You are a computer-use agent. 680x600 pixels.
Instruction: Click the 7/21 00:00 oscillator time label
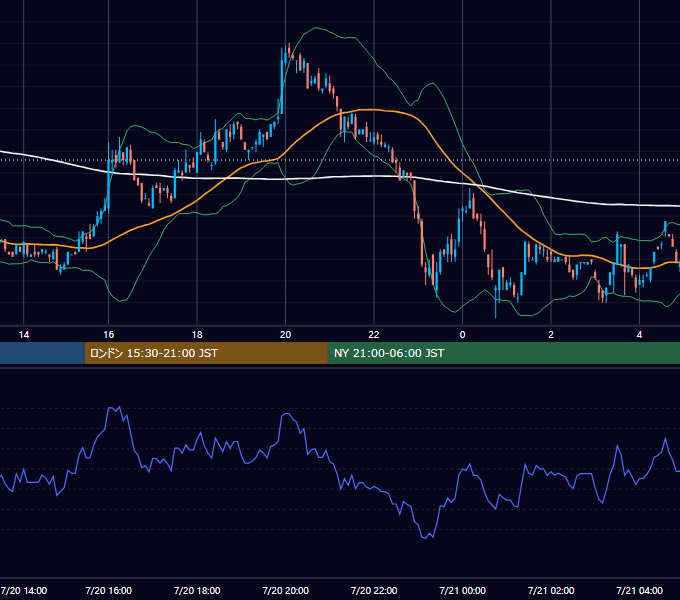462,590
